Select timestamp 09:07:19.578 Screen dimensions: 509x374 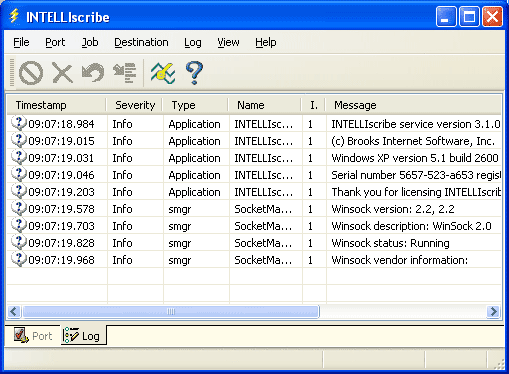point(61,209)
